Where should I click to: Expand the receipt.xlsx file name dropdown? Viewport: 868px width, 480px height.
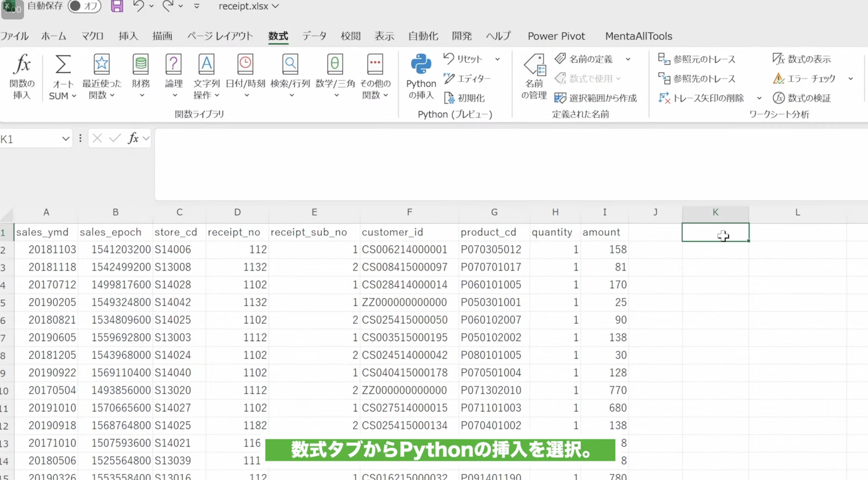tap(275, 6)
